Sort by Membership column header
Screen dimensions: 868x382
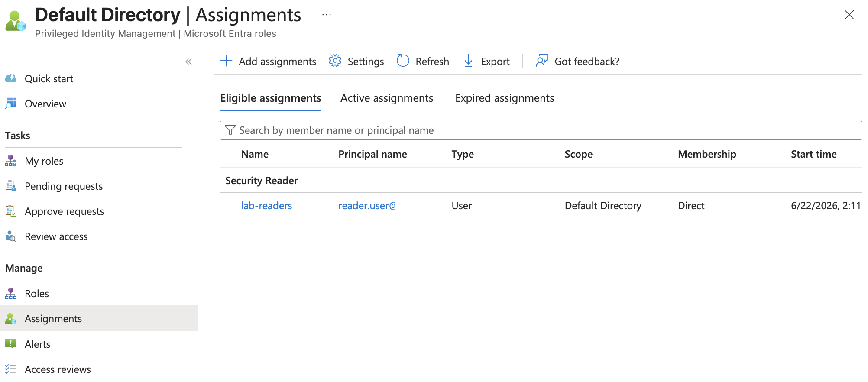coord(707,154)
